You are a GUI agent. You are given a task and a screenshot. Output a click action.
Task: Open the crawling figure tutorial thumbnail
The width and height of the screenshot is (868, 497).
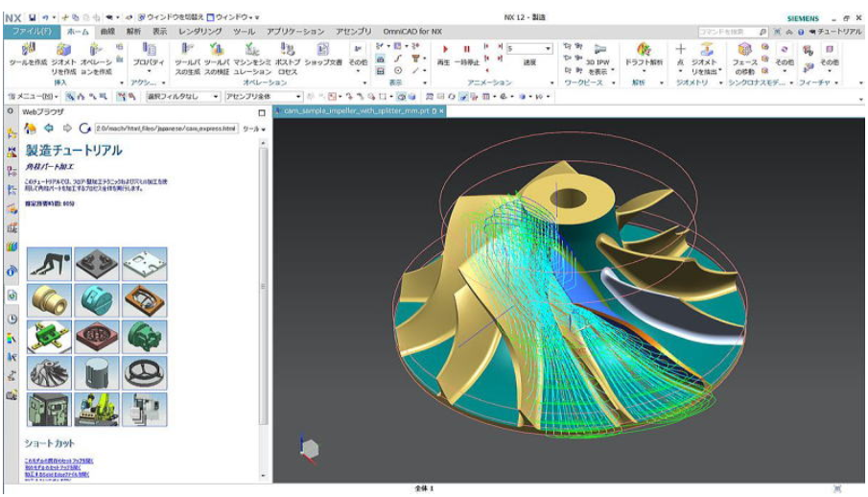[x=49, y=264]
